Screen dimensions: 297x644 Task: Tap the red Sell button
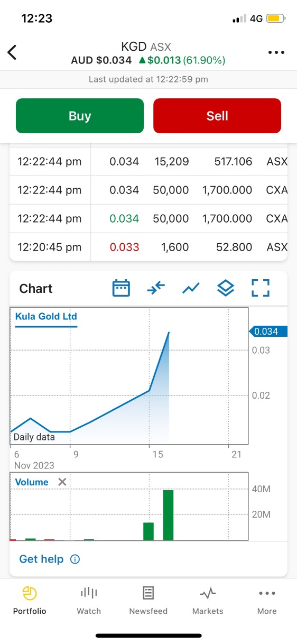tap(217, 116)
